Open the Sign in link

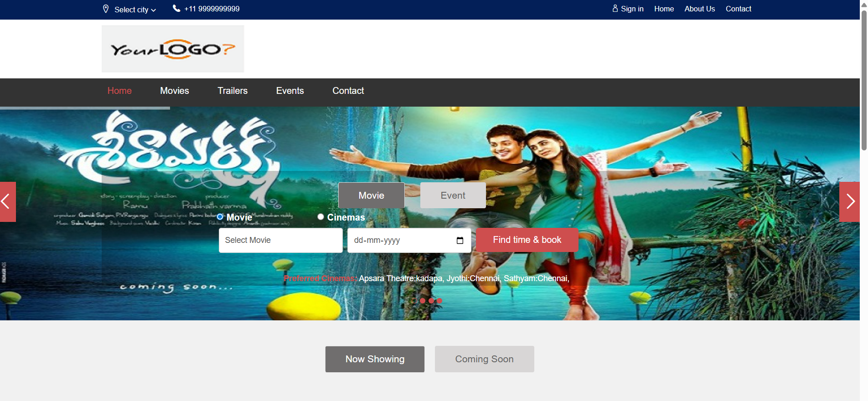[x=632, y=9]
